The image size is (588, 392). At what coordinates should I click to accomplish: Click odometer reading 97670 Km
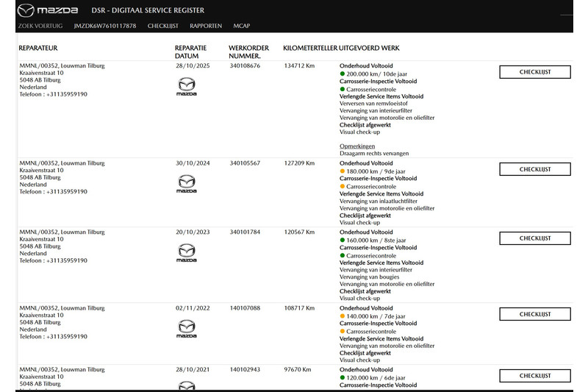pos(298,369)
